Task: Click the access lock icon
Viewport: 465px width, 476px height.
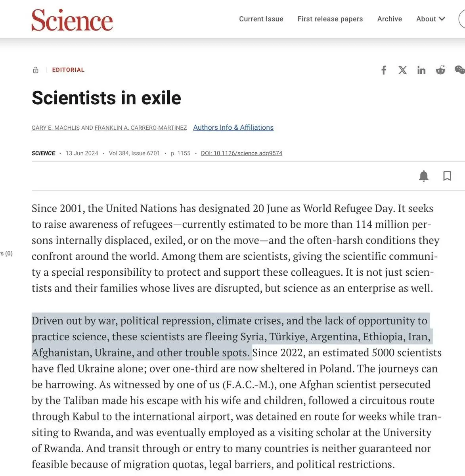Action: pos(36,70)
